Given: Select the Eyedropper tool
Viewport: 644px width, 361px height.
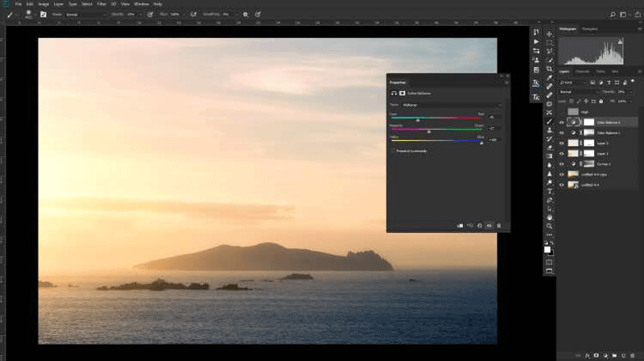Looking at the screenshot, I should (549, 77).
